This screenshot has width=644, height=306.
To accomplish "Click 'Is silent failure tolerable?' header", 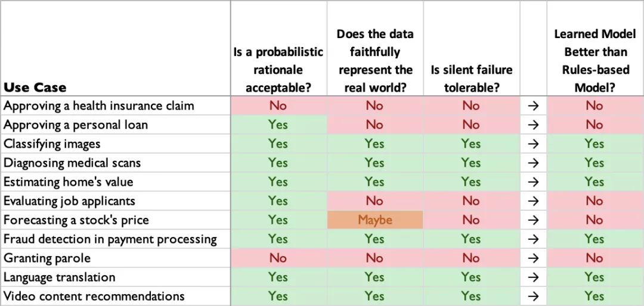I will [471, 79].
